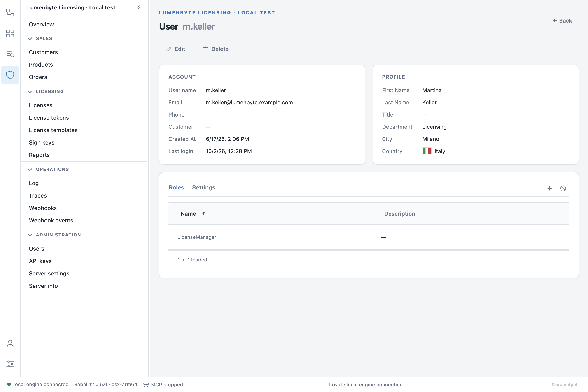Image resolution: width=588 pixels, height=392 pixels.
Task: Open the query search icon in left rail
Action: (10, 54)
